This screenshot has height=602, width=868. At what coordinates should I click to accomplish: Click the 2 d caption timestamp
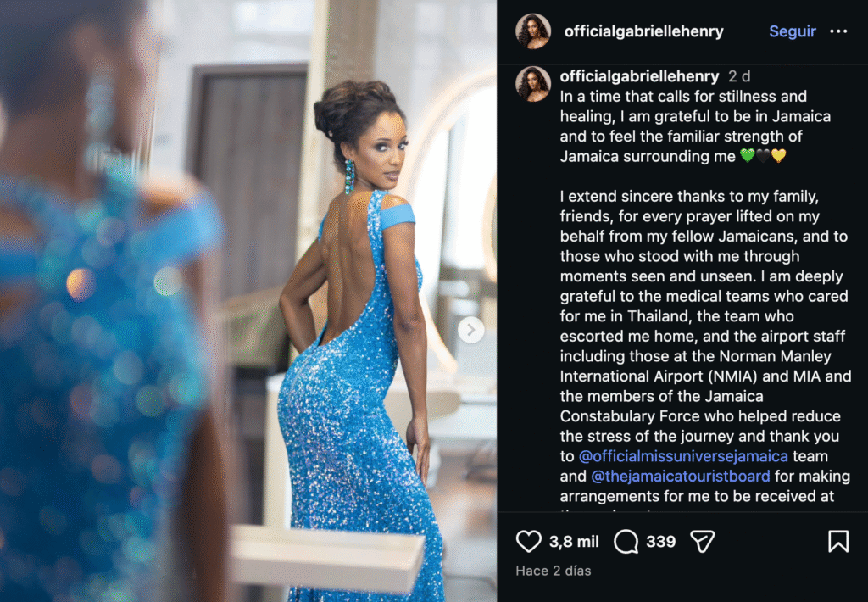pos(739,75)
